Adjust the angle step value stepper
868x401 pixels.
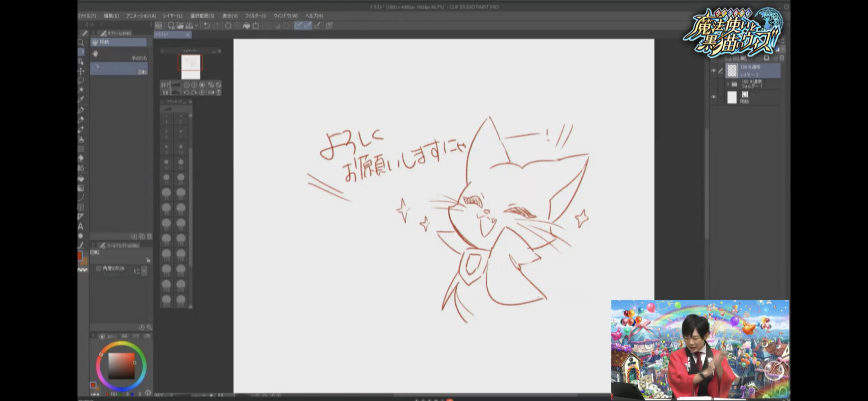point(138,271)
